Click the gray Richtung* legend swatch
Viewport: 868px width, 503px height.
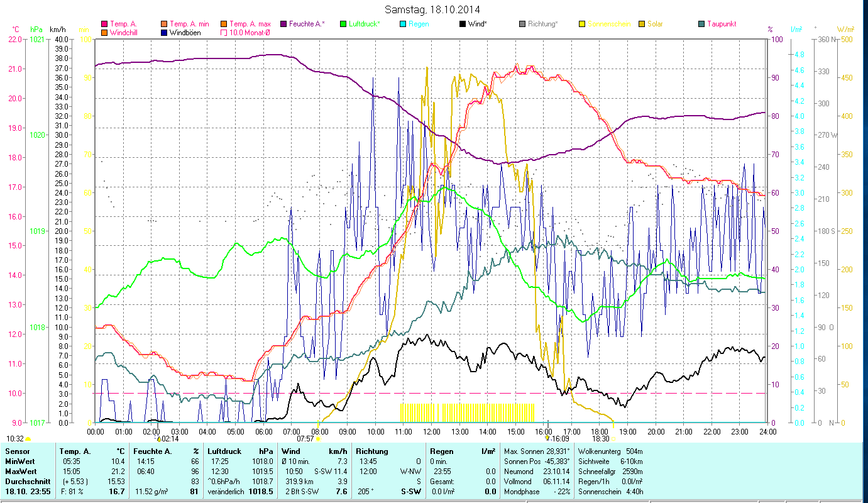pyautogui.click(x=522, y=24)
